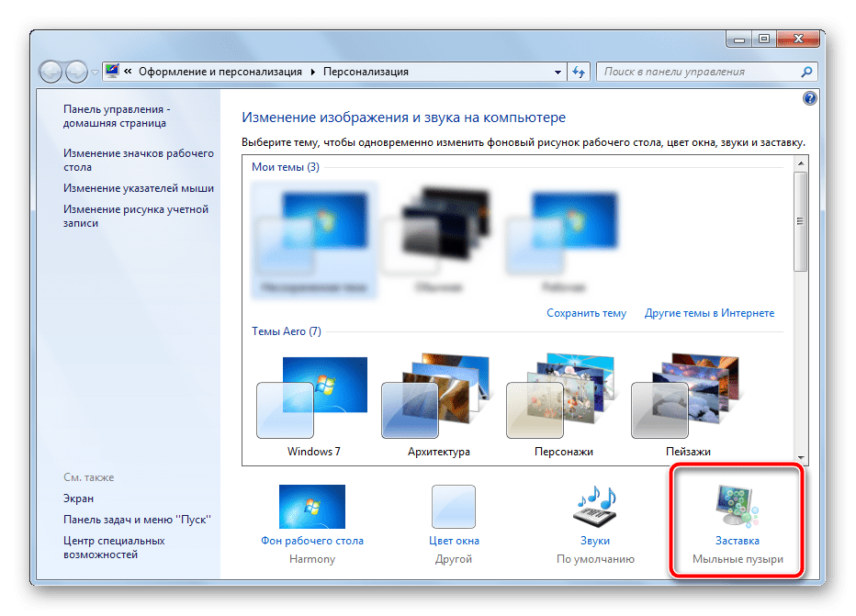Open 'Центр специальных возможностей' link
The width and height of the screenshot is (856, 616).
[x=114, y=548]
